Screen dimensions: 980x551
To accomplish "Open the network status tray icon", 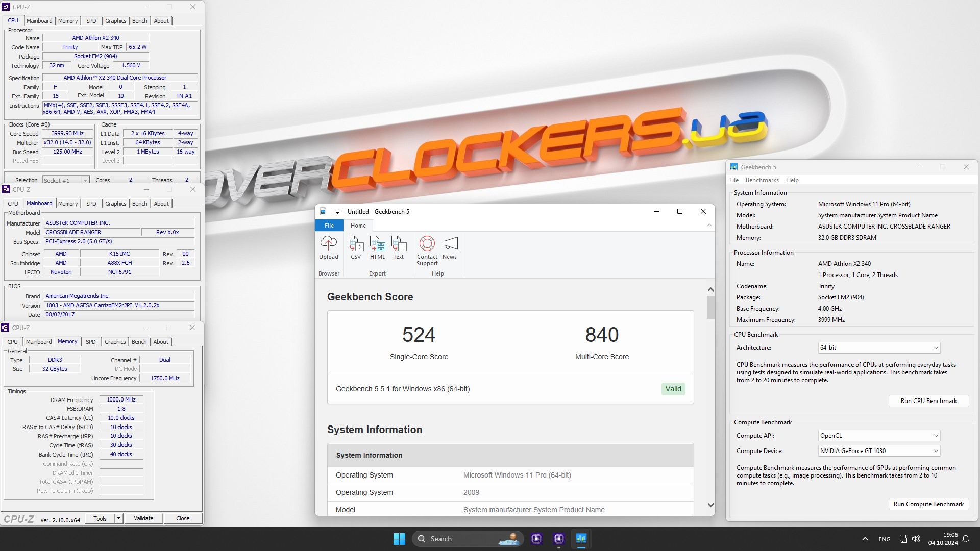I will click(904, 539).
